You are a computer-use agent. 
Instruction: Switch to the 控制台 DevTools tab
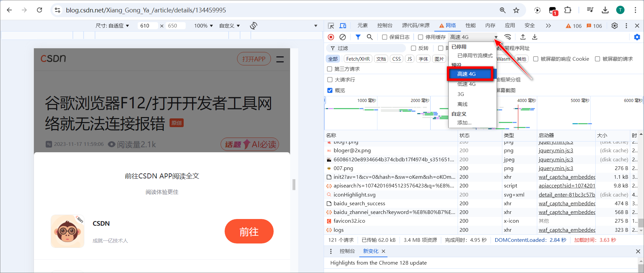click(x=385, y=25)
